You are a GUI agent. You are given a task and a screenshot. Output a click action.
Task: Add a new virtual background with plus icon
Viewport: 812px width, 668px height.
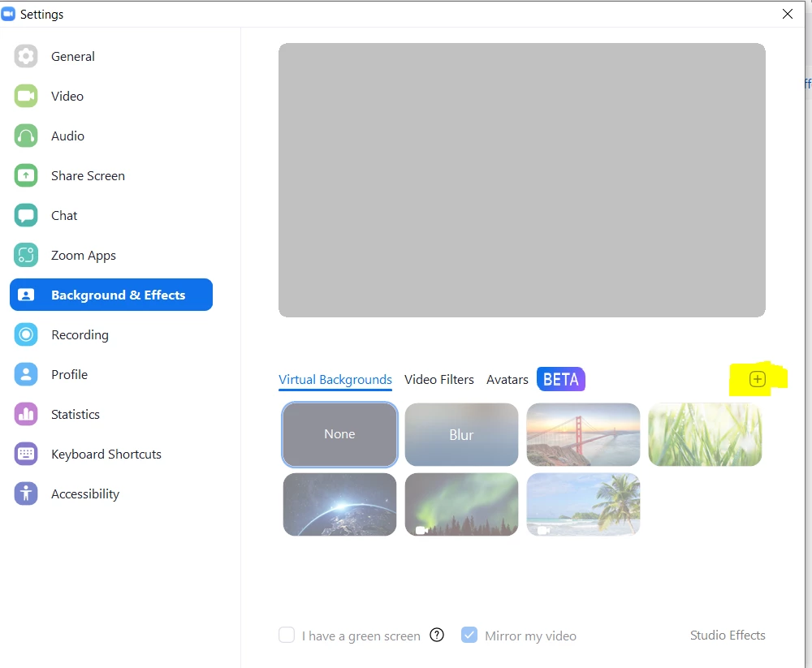pos(757,380)
